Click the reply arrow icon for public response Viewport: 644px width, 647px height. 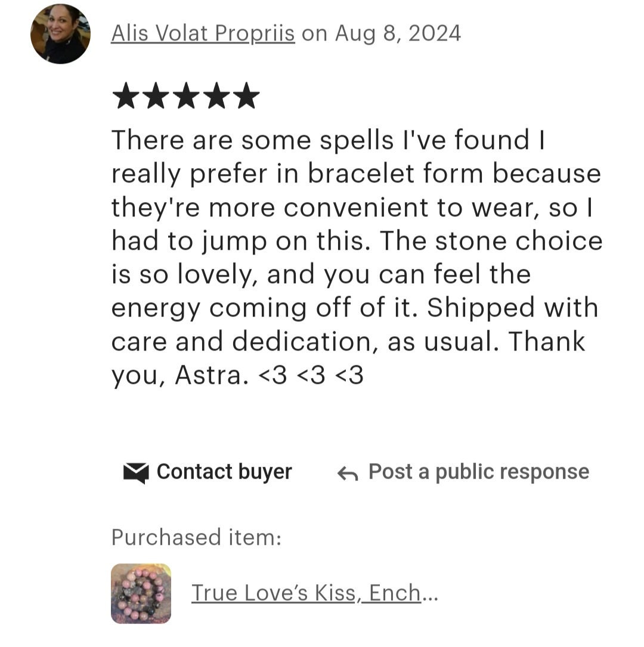[x=348, y=473]
